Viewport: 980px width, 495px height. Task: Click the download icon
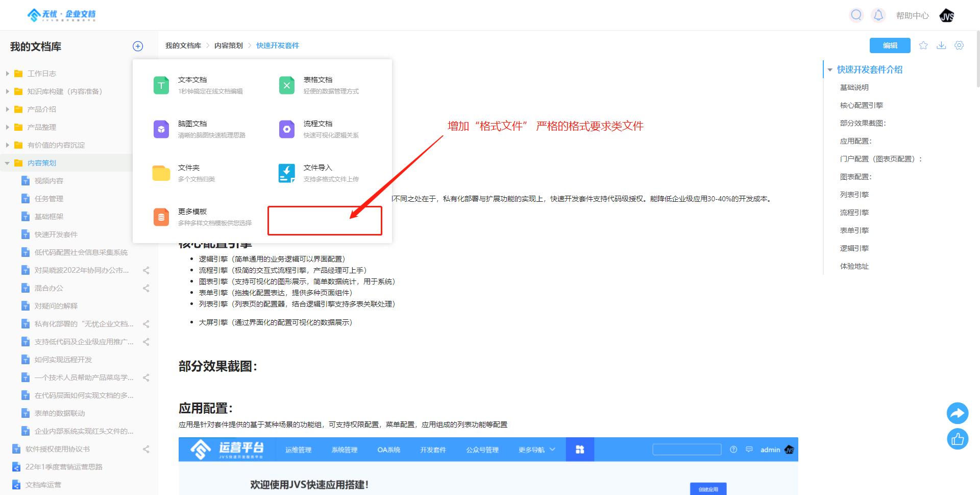941,45
